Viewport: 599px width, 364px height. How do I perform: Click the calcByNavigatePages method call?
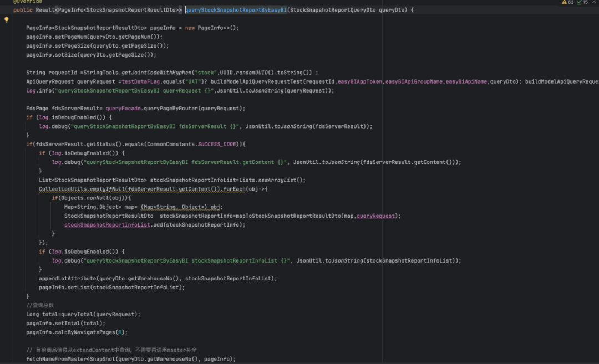[x=85, y=332]
